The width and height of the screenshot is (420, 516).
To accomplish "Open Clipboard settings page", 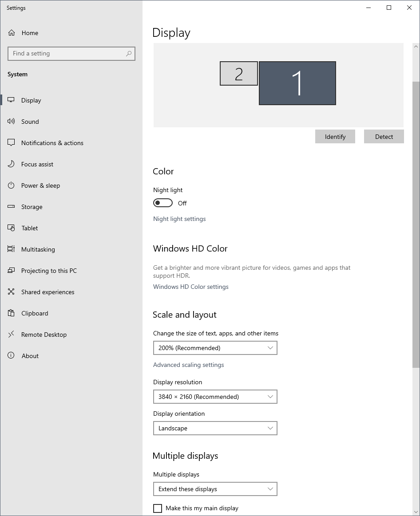I will [71, 313].
